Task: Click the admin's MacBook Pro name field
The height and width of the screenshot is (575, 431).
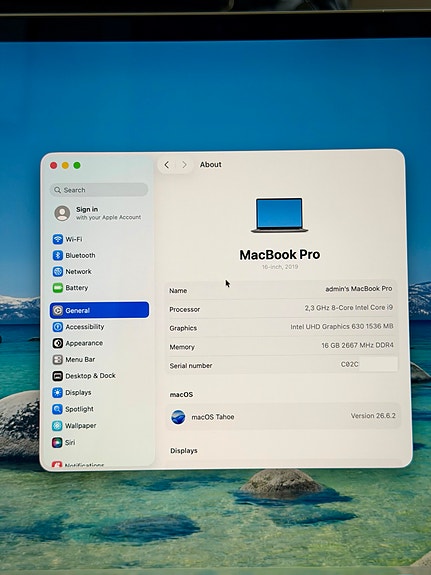Action: (282, 290)
